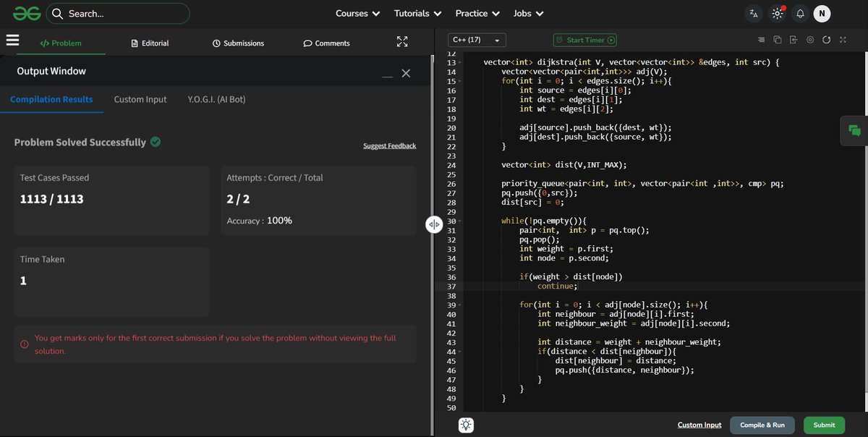Click inside the Search input field
Viewport: 868px width, 437px height.
(118, 13)
